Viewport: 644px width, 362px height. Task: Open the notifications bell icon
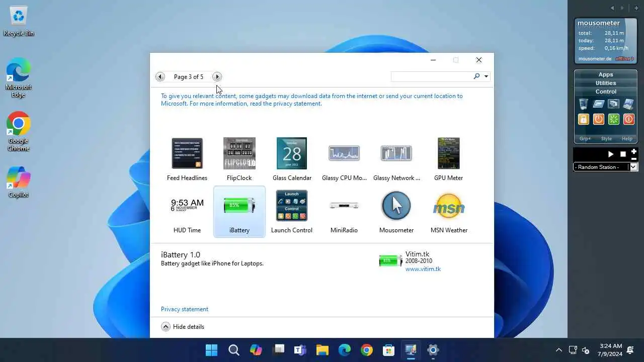pyautogui.click(x=630, y=350)
